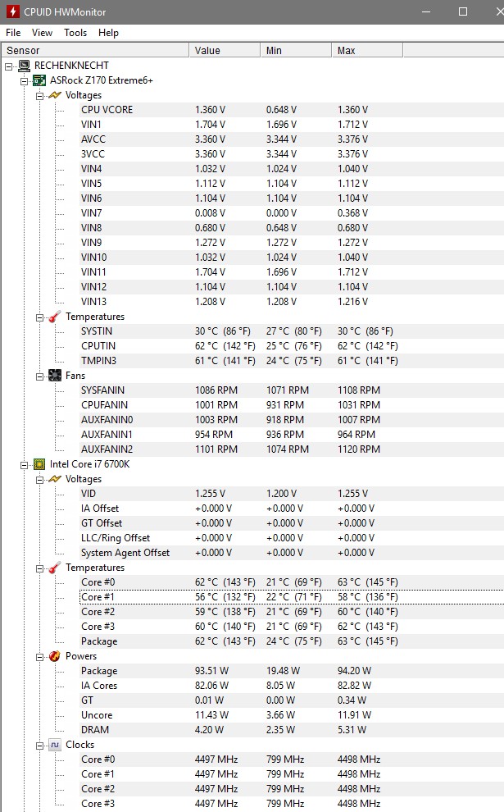Screen dimensions: 504x812
Task: Click the 93.51 W package power value
Action: (211, 671)
